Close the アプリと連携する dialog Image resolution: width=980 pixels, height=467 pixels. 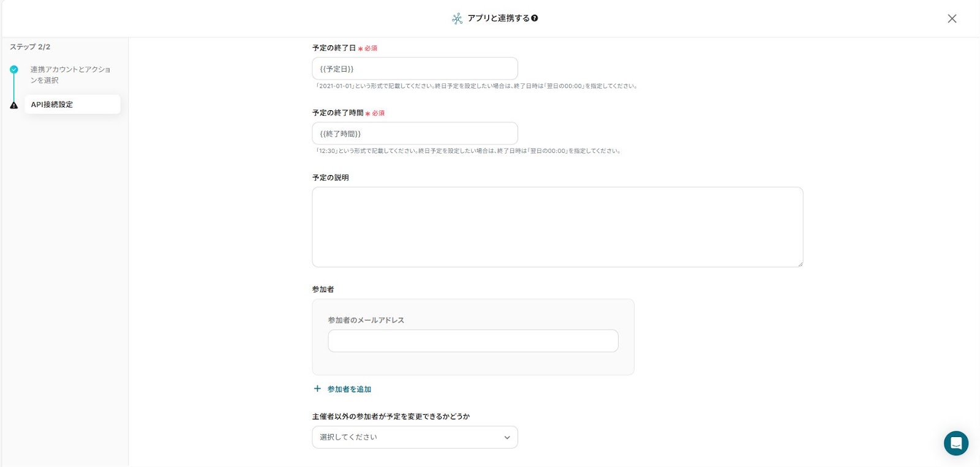coord(952,18)
